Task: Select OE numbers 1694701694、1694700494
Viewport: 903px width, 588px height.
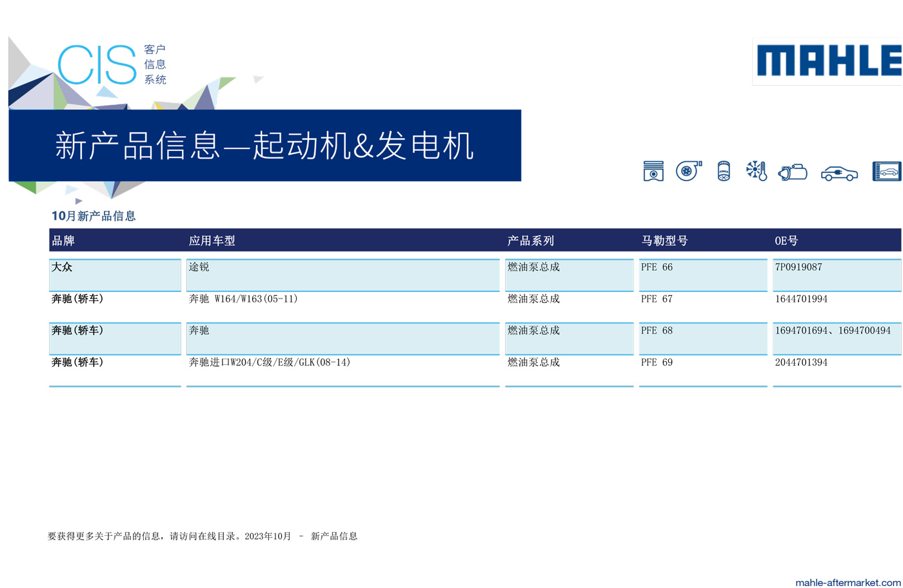Action: [x=837, y=338]
